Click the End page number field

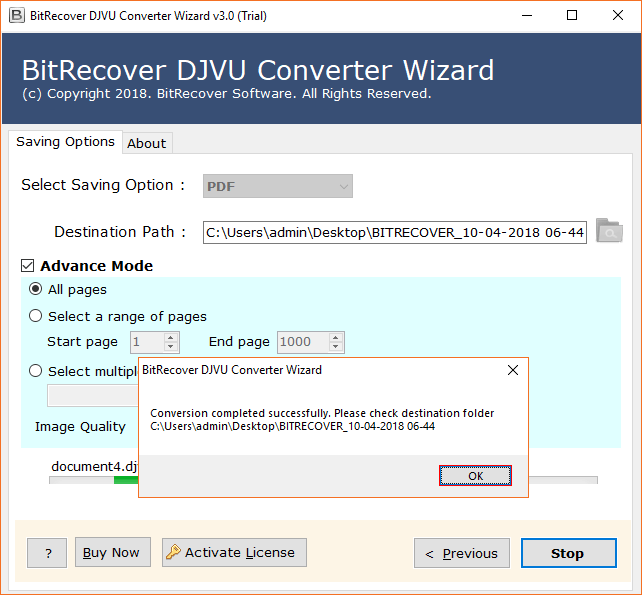303,342
